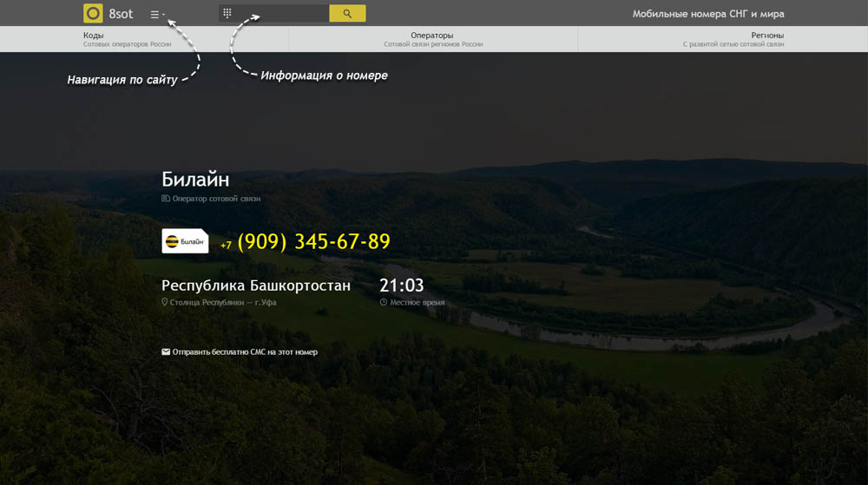Click the SIM card icon beside 'Оператор сотовой связи'
The width and height of the screenshot is (868, 485).
click(x=166, y=198)
